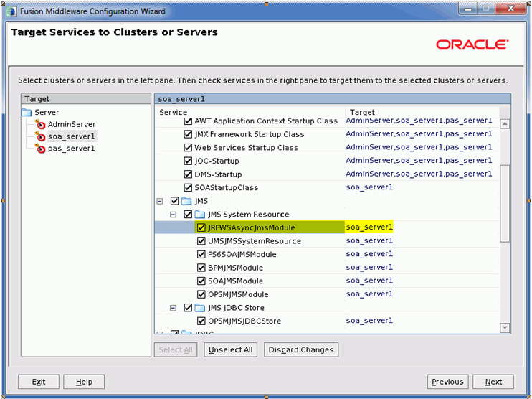The width and height of the screenshot is (532, 399).
Task: Select pas_server1 in the Target tree
Action: click(71, 149)
